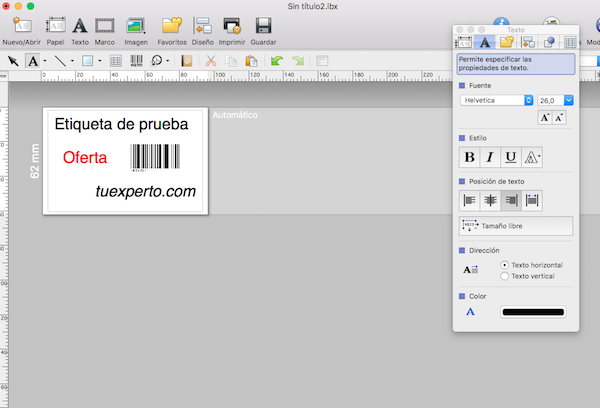Select the arrow pointer tool
600x408 pixels.
pos(13,61)
